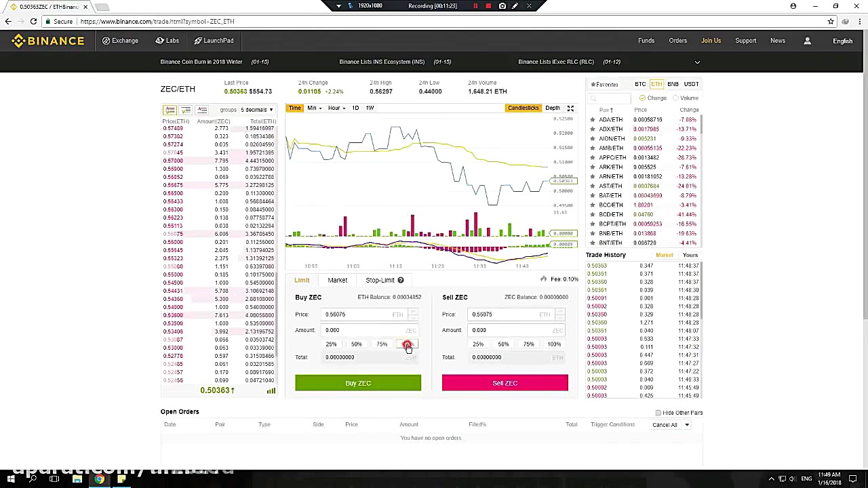Viewport: 868px width, 488px height.
Task: Favorite the APPC/ETH pair star
Action: point(593,157)
